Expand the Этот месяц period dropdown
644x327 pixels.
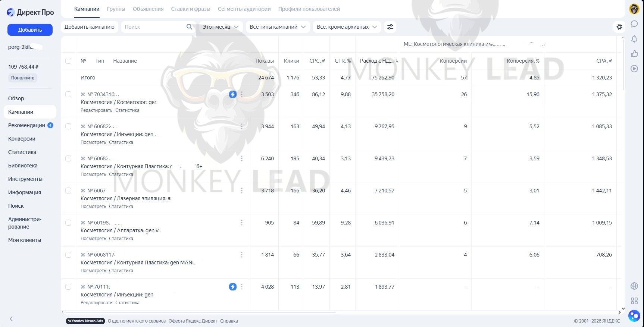pos(220,27)
